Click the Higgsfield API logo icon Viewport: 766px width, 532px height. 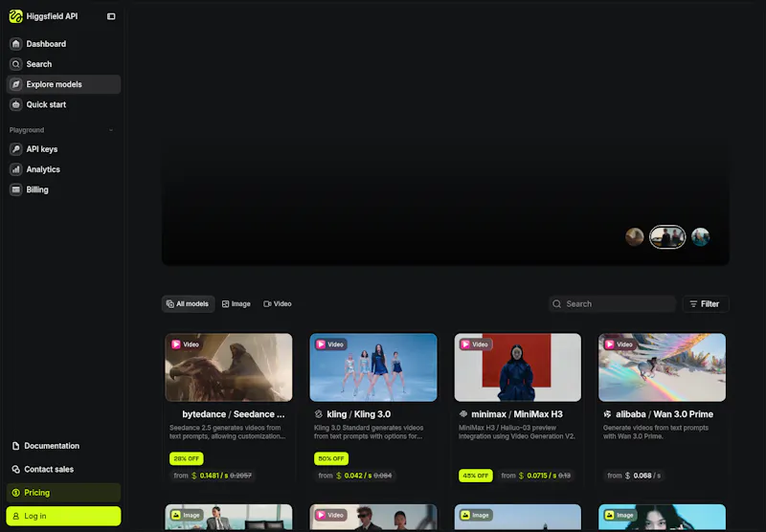(x=15, y=16)
